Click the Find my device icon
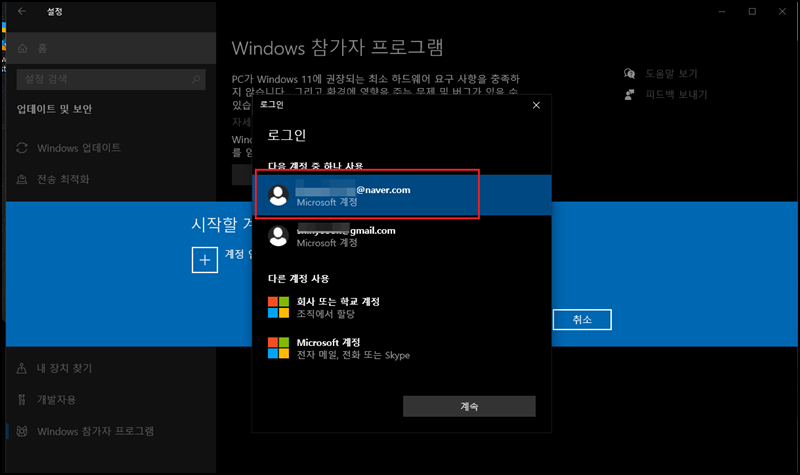Viewport: 800px width, 475px height. tap(22, 368)
